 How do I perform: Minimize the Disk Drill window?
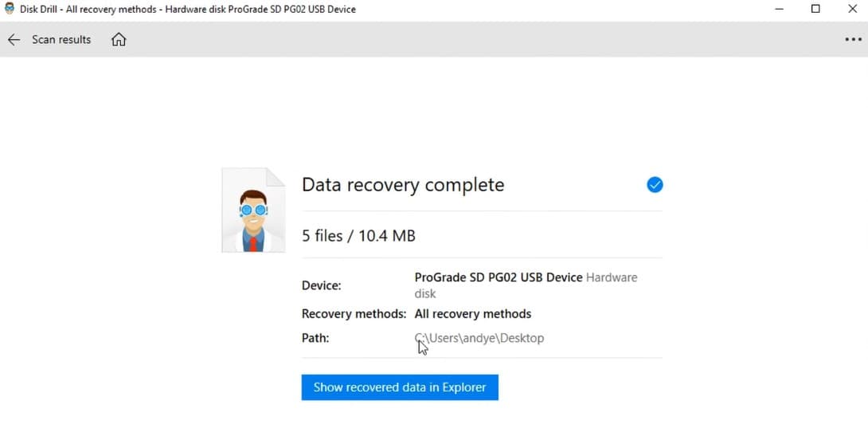tap(778, 9)
